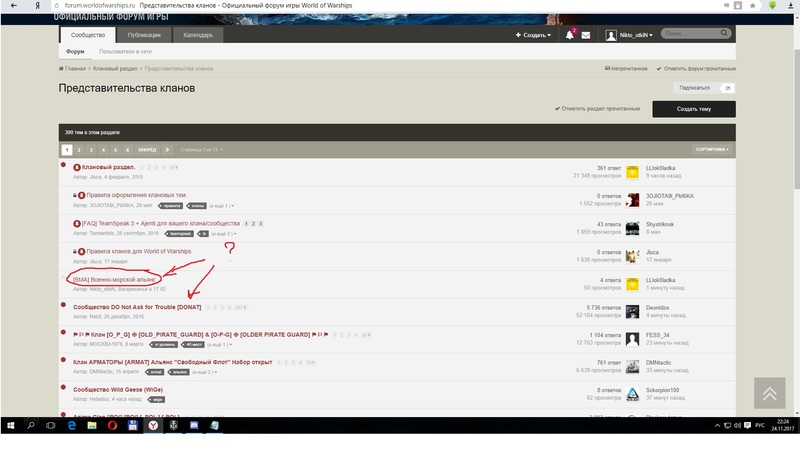Image resolution: width=800 pixels, height=450 pixels.
Task: Click the wige tag under Wild Geese
Action: pyautogui.click(x=157, y=399)
